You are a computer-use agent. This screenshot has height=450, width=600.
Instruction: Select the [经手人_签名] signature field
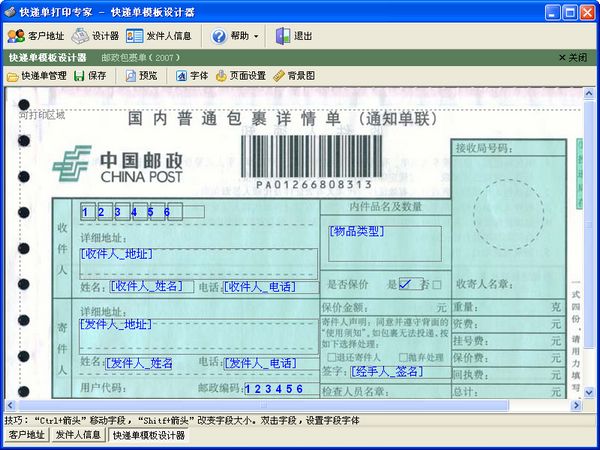(401, 372)
